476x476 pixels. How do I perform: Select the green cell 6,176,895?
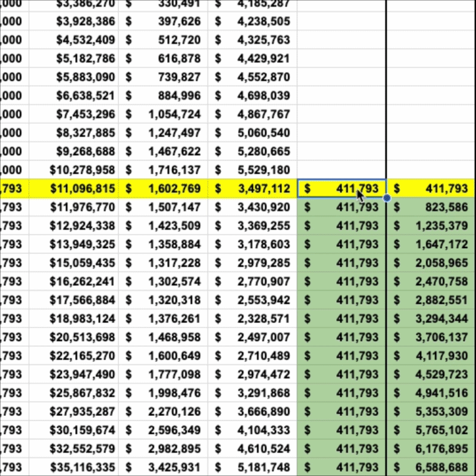[x=431, y=449]
